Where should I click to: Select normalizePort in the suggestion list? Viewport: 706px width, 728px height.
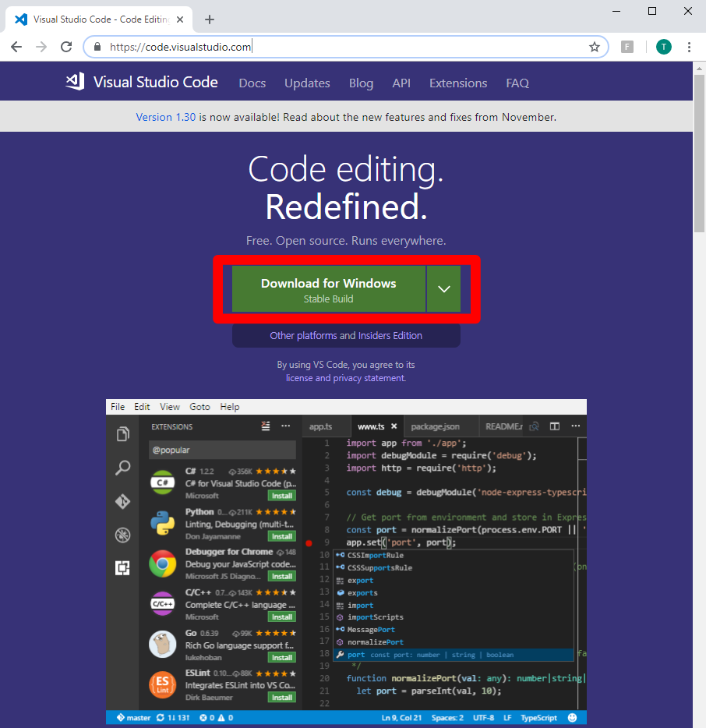coord(453,642)
